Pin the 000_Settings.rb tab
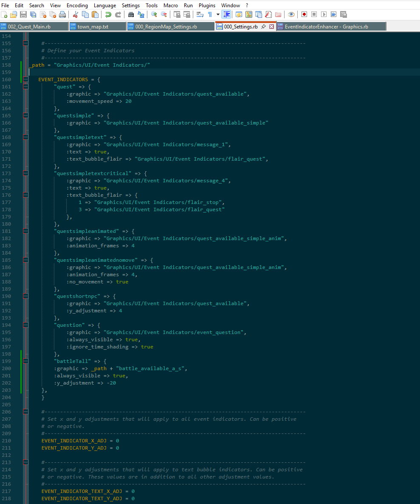 coord(264,26)
